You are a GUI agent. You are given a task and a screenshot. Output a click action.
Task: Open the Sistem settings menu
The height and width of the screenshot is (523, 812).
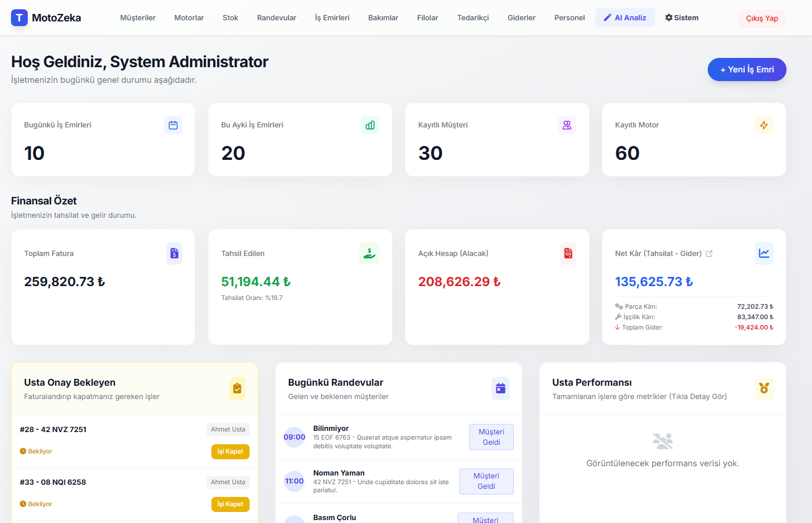tap(682, 18)
